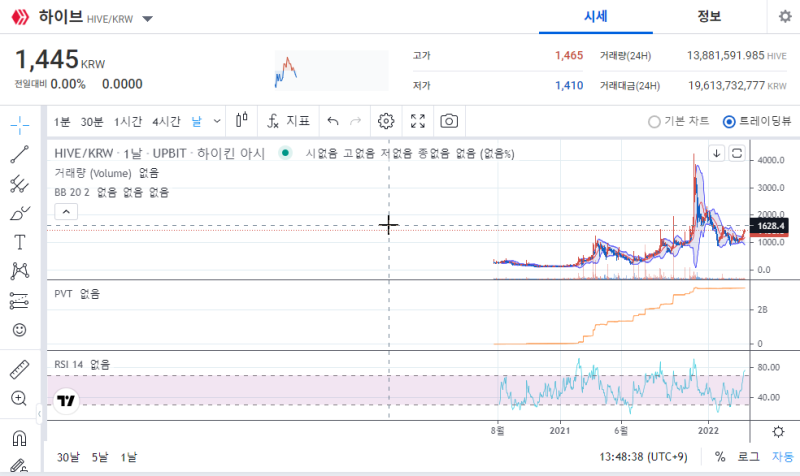Select the 1시간 interval

128,121
